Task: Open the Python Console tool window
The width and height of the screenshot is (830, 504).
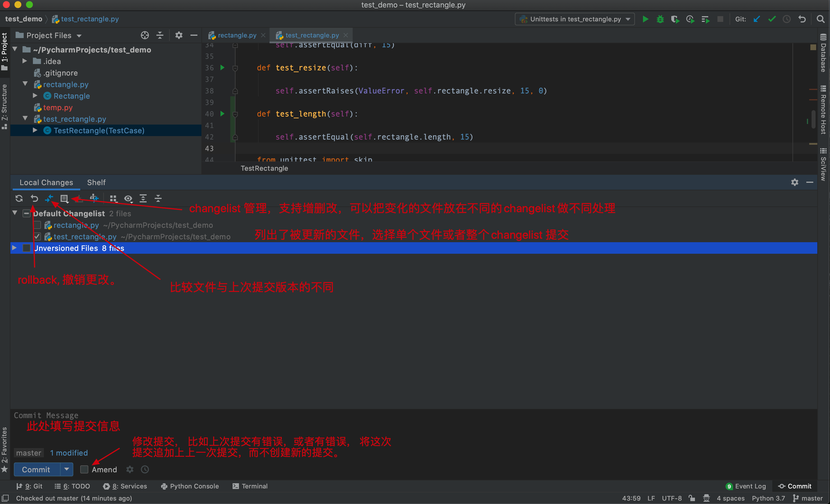Action: pos(190,486)
